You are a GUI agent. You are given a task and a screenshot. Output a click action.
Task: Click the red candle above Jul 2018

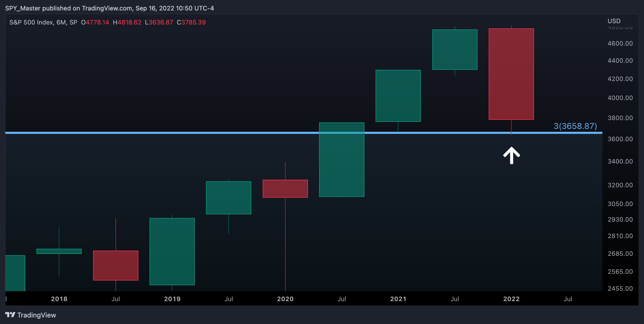click(x=116, y=265)
